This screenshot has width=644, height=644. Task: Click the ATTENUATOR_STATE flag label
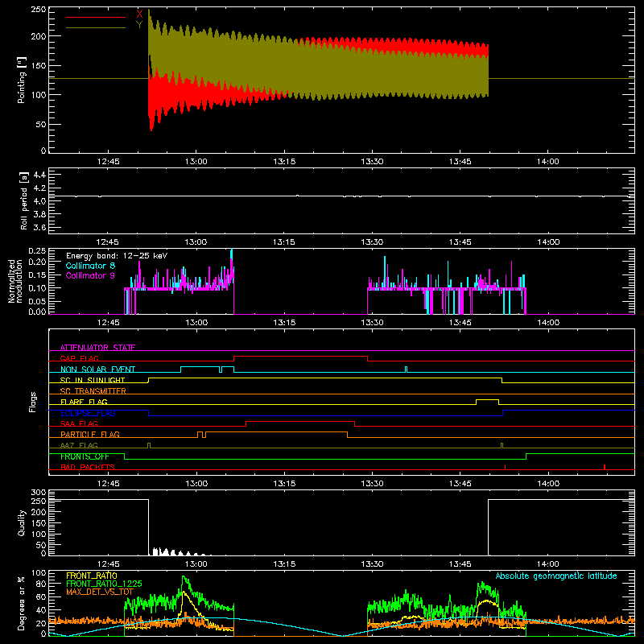click(97, 348)
